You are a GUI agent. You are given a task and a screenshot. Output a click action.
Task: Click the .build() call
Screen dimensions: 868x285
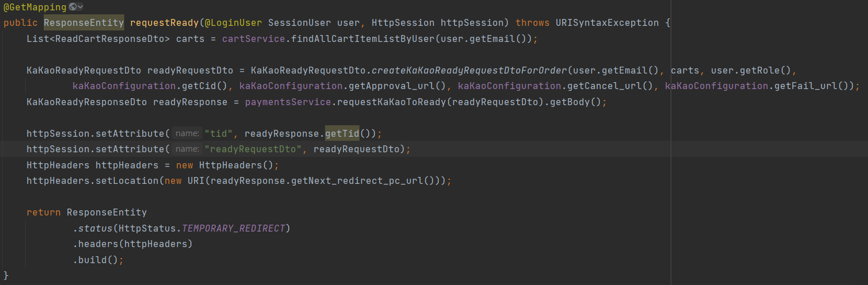coord(95,260)
